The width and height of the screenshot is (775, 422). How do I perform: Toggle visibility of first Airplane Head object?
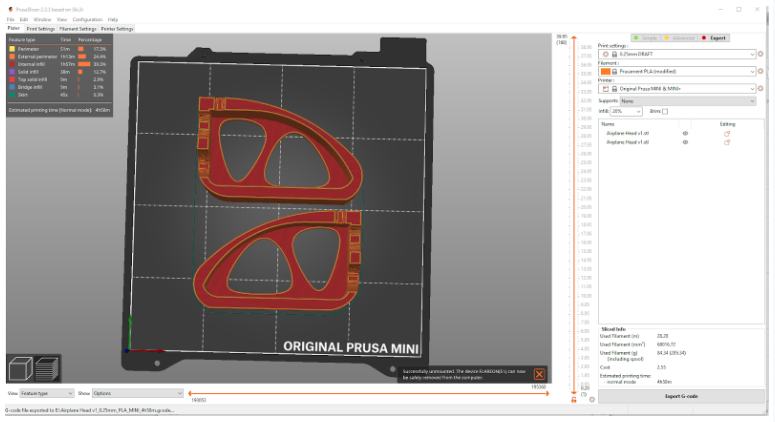(x=685, y=133)
